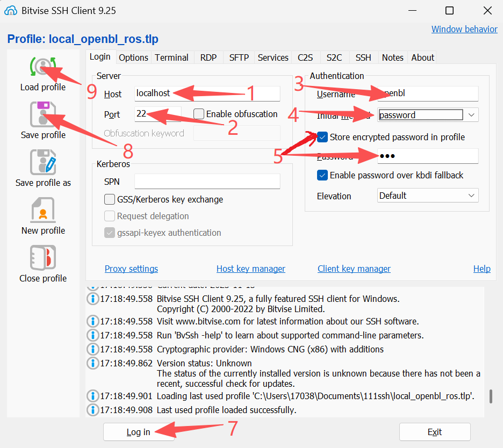Open the Host key manager link
The height and width of the screenshot is (448, 503).
(250, 269)
